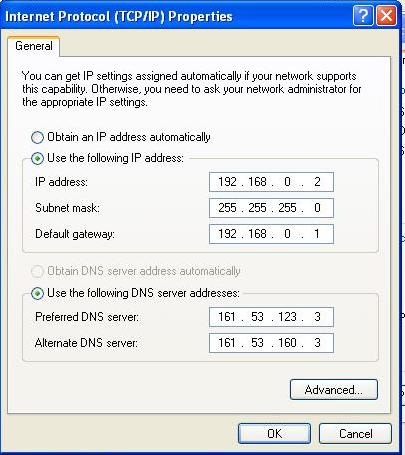Viewport: 405px width, 455px height.
Task: Click last octet 1 of Default gateway
Action: [317, 234]
